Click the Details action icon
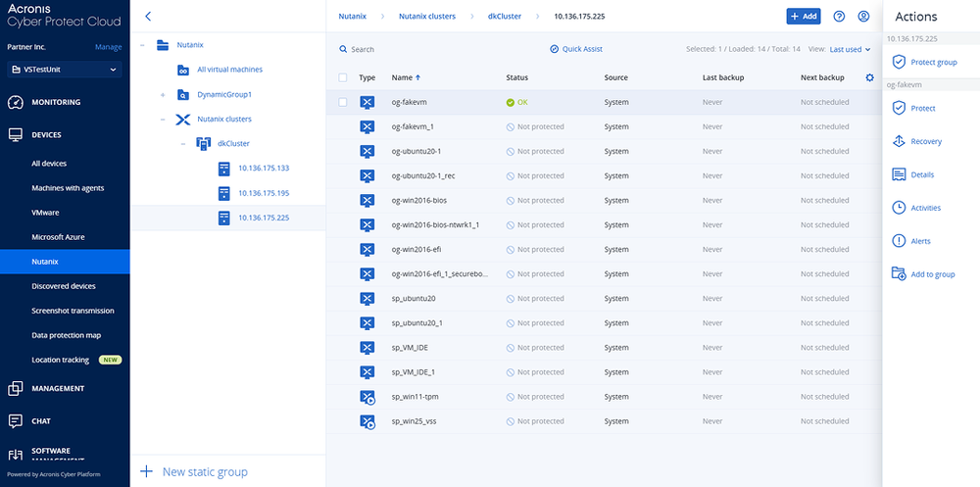This screenshot has width=980, height=487. (x=899, y=174)
